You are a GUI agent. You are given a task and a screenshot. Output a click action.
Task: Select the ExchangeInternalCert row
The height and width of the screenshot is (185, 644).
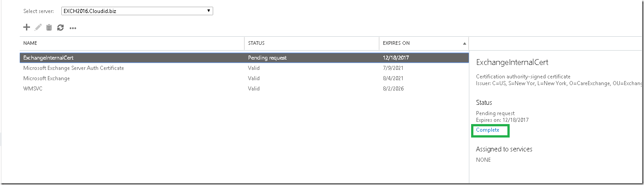click(x=244, y=58)
